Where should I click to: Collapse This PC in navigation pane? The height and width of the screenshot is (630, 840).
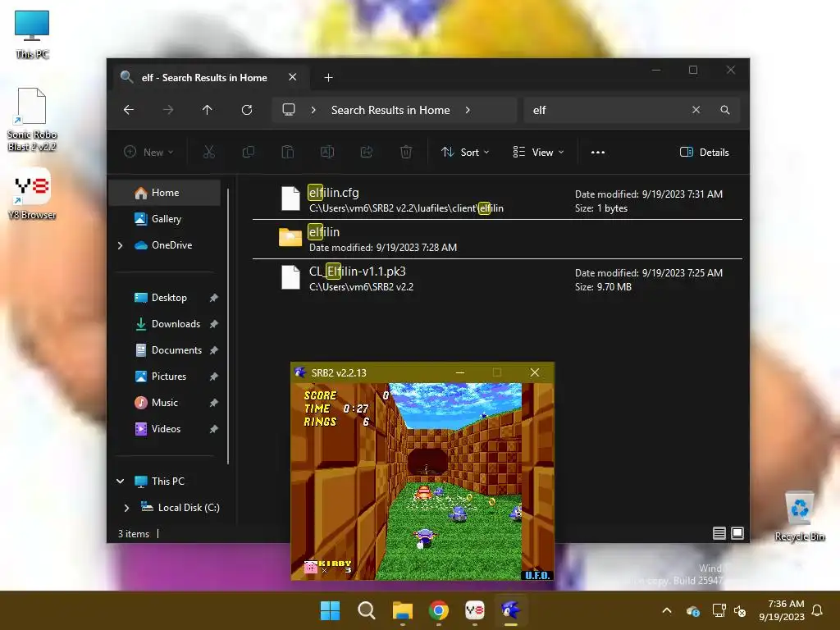pos(120,481)
